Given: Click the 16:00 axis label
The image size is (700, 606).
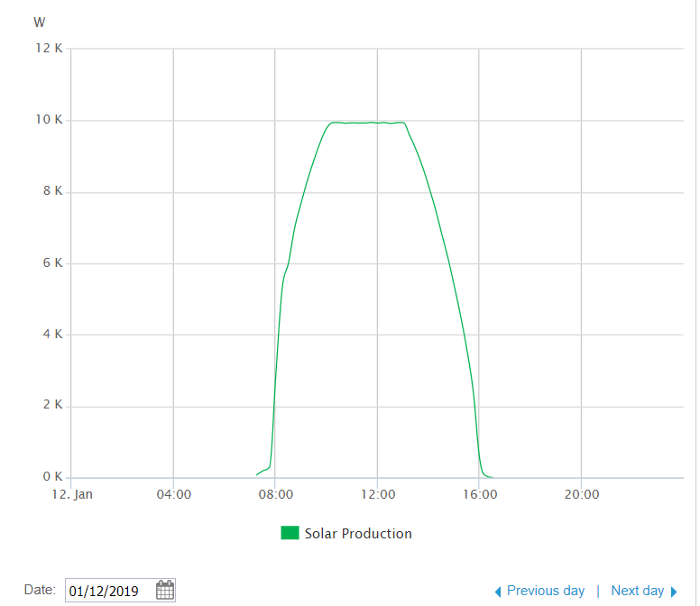Looking at the screenshot, I should (x=480, y=494).
